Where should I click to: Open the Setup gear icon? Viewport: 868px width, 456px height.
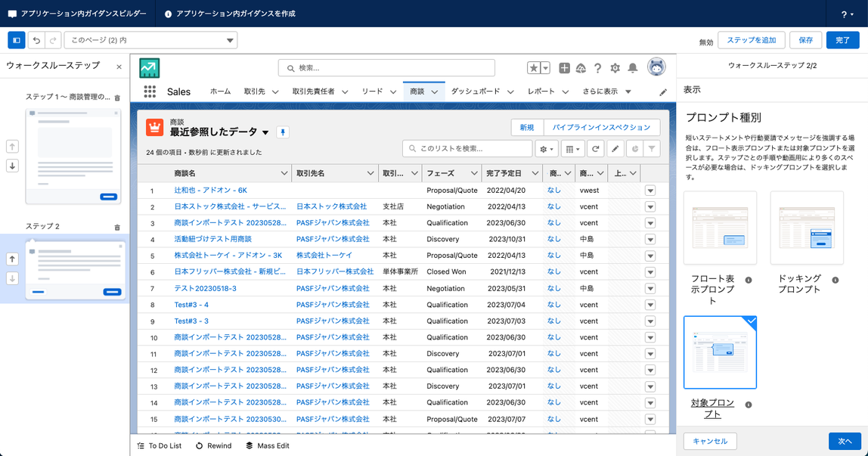tap(615, 68)
